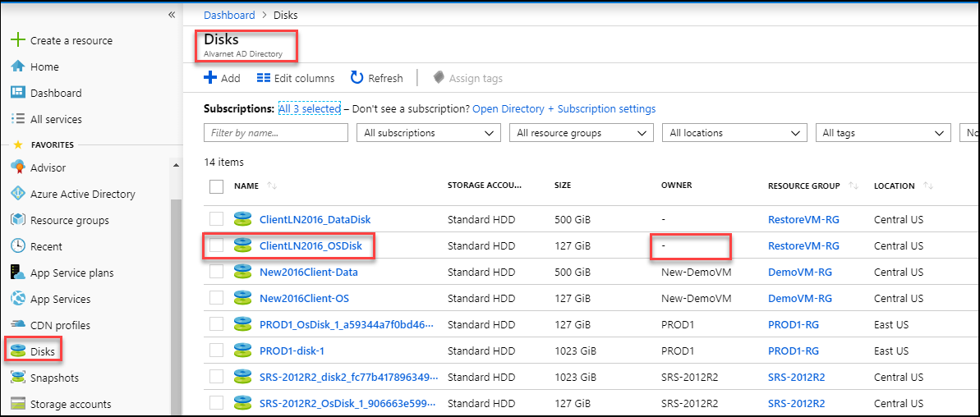Check the ClientLN2016_OSDisk row checkbox

pos(216,245)
